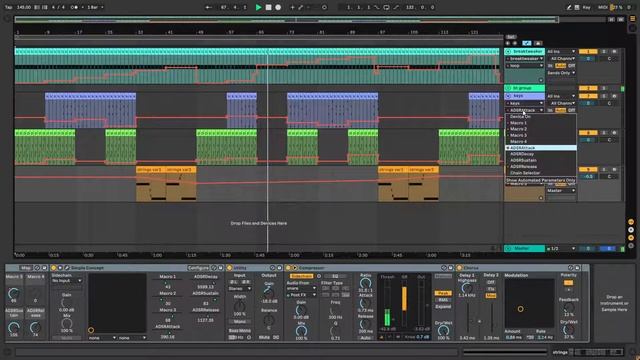Open the breaktweaker device chooser dropdown
The image size is (640, 360).
[x=524, y=59]
